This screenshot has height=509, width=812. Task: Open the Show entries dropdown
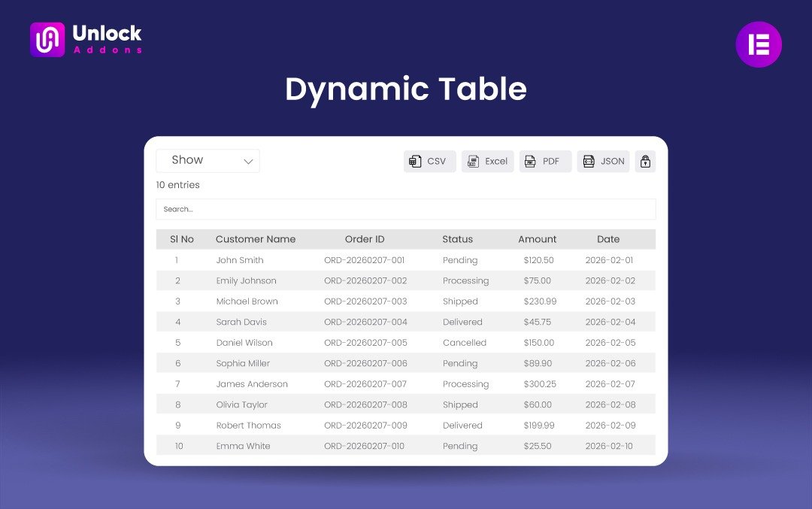(x=207, y=161)
